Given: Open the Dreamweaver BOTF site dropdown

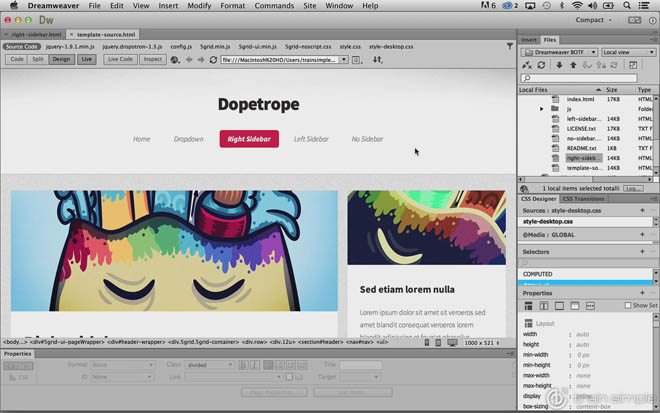Looking at the screenshot, I should [559, 52].
